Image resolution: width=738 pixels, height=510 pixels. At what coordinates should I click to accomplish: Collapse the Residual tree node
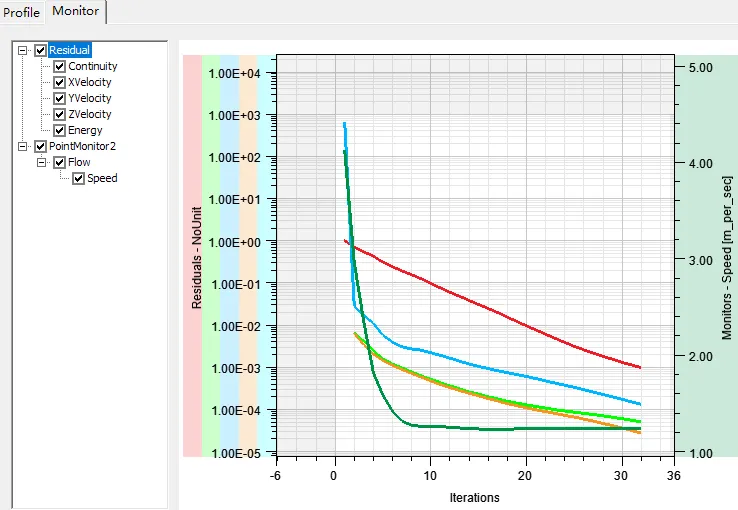[22, 50]
